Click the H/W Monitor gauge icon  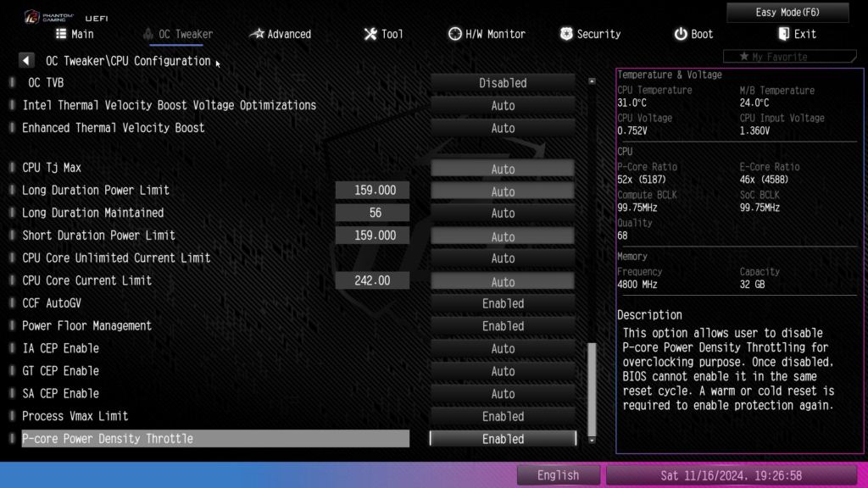(454, 34)
